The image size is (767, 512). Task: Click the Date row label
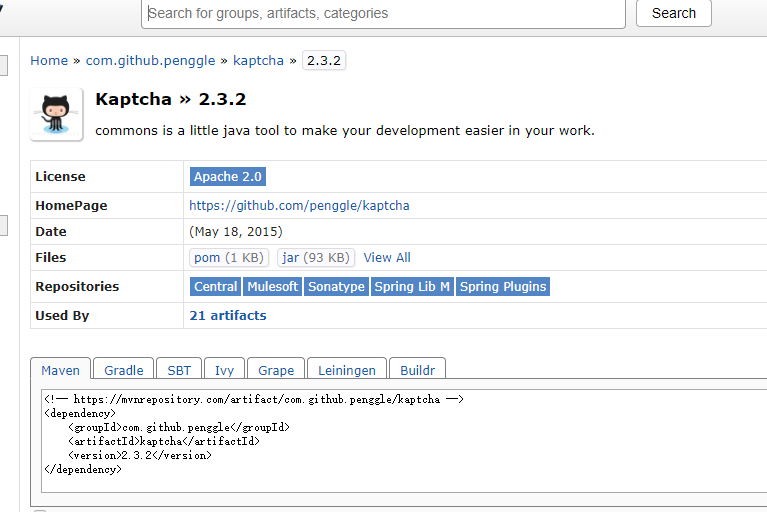pyautogui.click(x=51, y=231)
